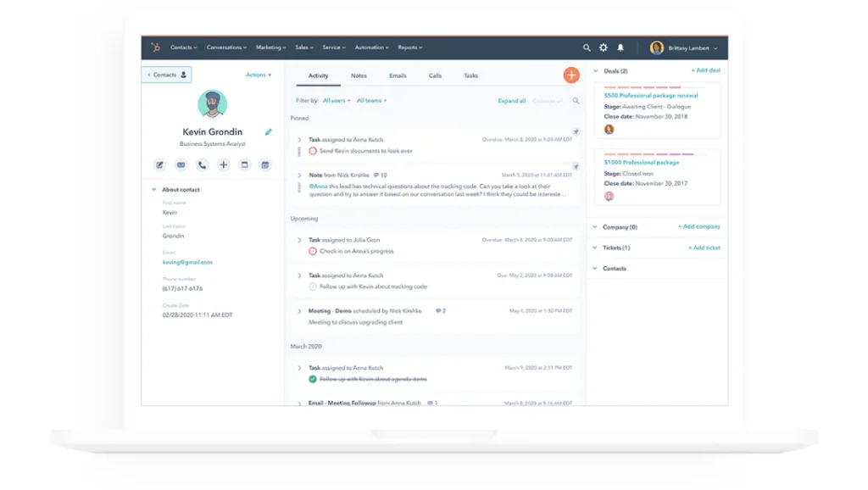Open the orange create activity button
This screenshot has height=490, width=868.
[571, 75]
